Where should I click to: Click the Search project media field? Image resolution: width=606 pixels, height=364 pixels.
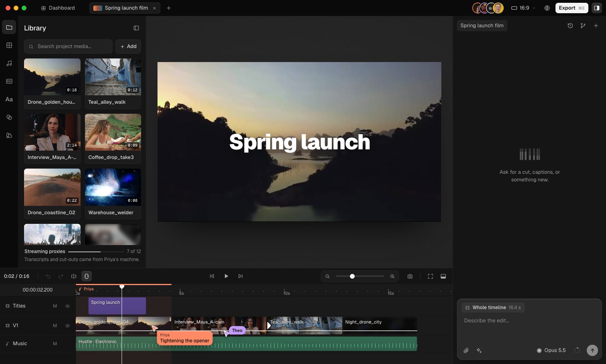click(x=68, y=46)
